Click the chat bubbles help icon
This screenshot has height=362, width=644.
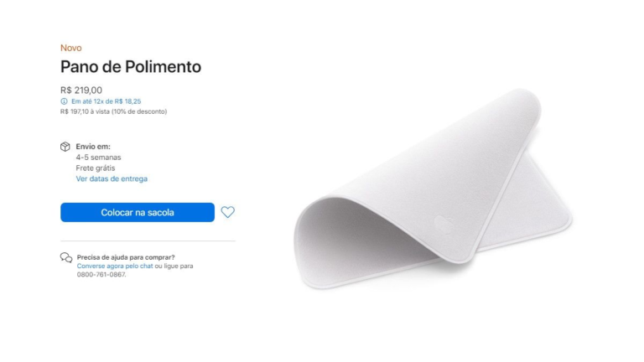[x=66, y=258]
